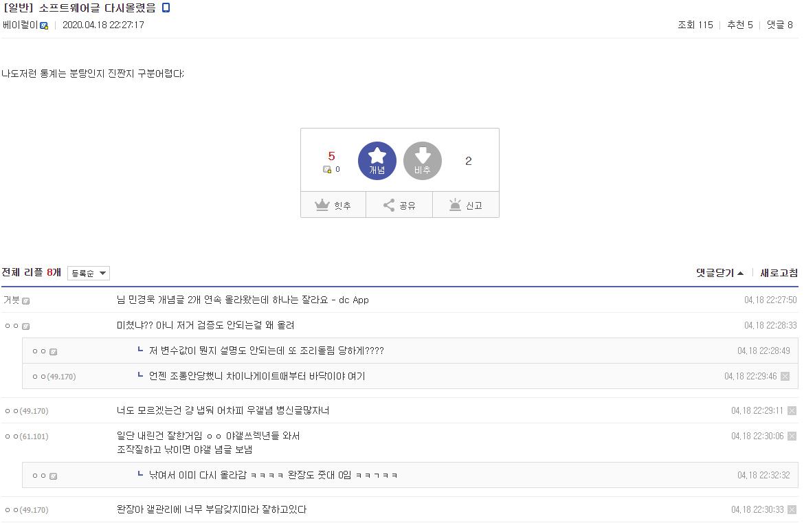
Task: Report the post with 신고 siren
Action: pos(466,205)
